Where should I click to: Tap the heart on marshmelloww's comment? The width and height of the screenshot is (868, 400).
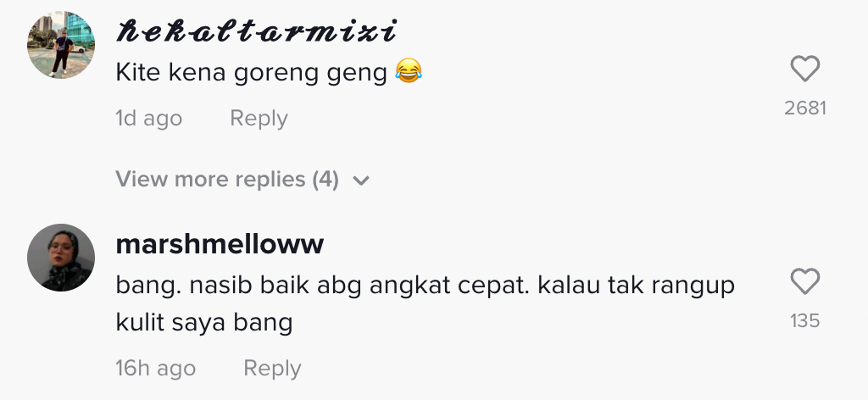(x=805, y=281)
